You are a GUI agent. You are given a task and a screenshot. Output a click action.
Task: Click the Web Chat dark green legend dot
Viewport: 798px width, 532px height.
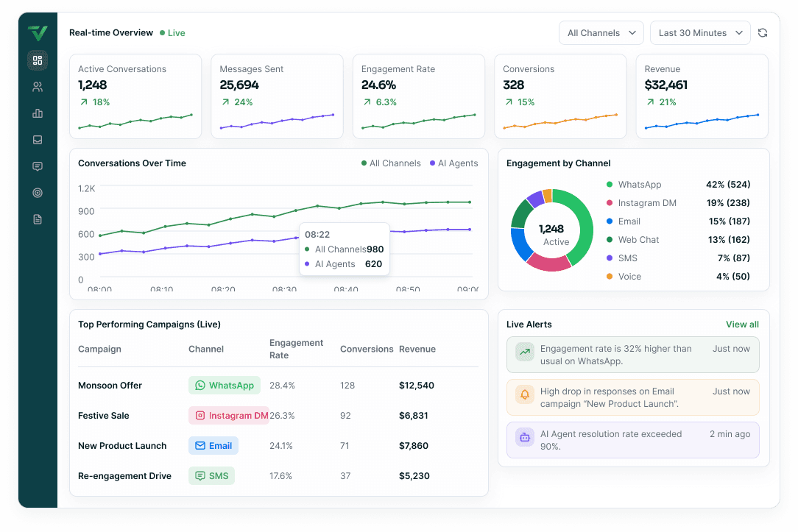[x=610, y=240]
